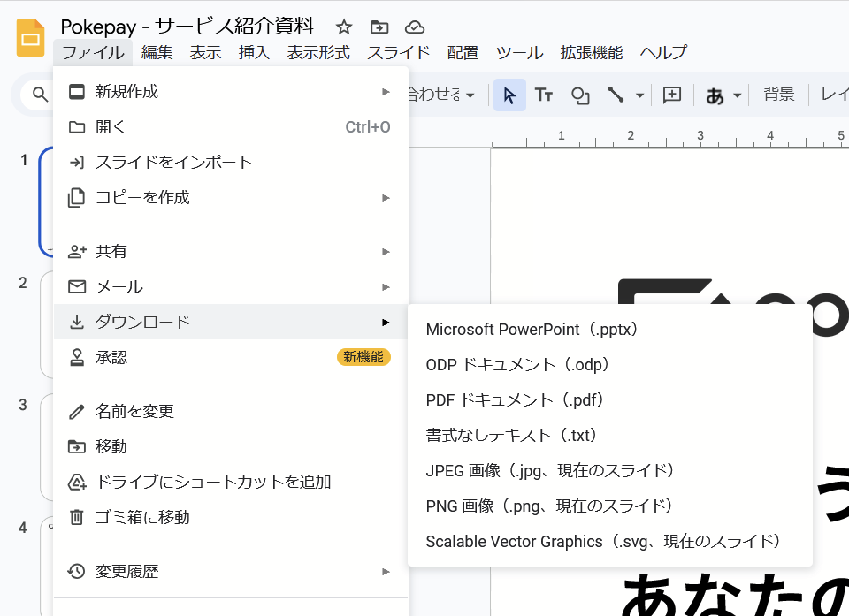
Task: Pick the shape insertion tool
Action: [580, 95]
